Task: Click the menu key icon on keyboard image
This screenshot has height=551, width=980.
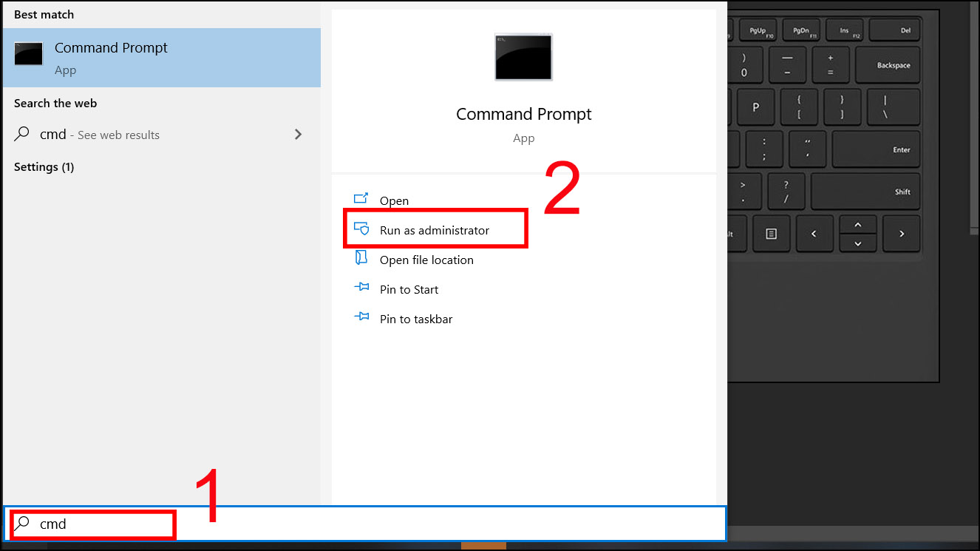Action: click(771, 234)
